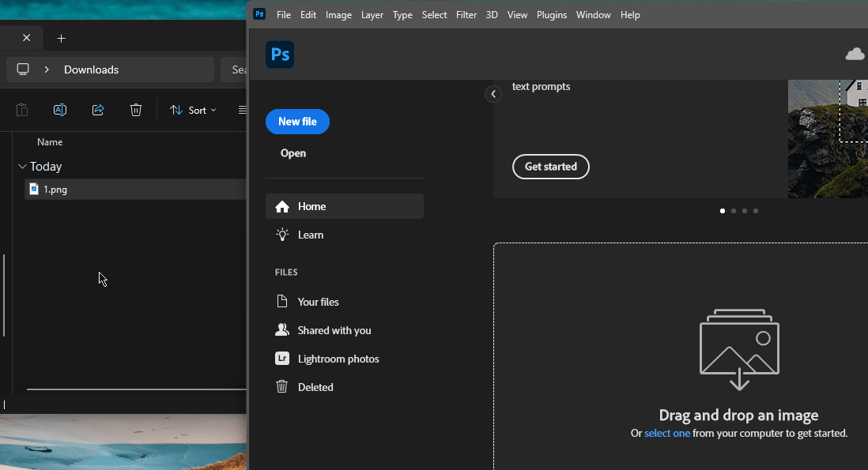Select the 1.png file name
The image size is (868, 470).
coord(55,189)
